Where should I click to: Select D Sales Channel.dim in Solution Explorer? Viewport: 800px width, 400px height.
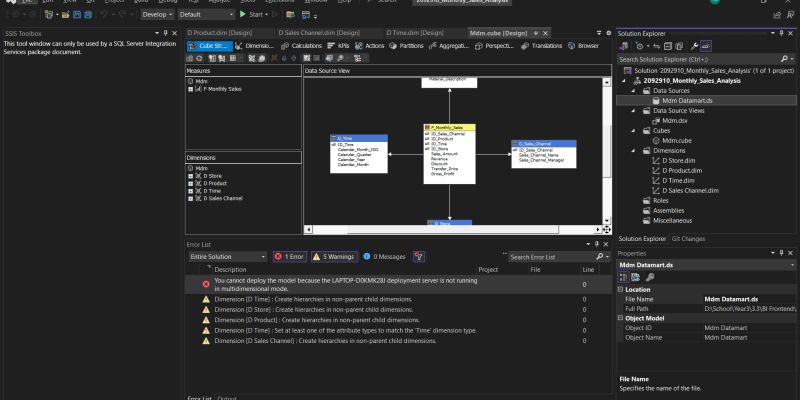click(690, 191)
